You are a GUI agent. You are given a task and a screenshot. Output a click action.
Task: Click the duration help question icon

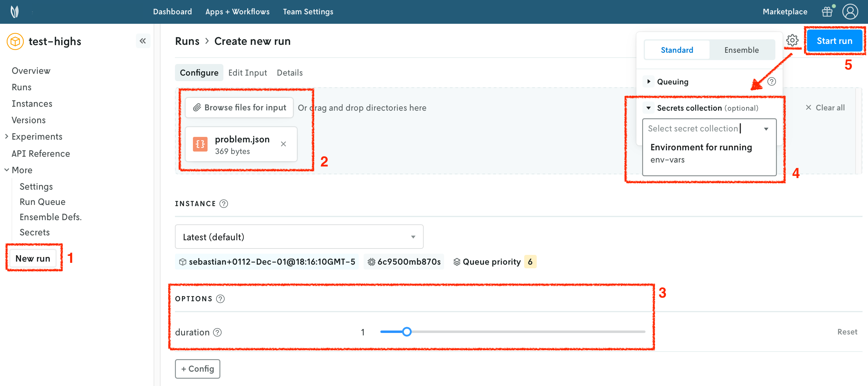218,332
